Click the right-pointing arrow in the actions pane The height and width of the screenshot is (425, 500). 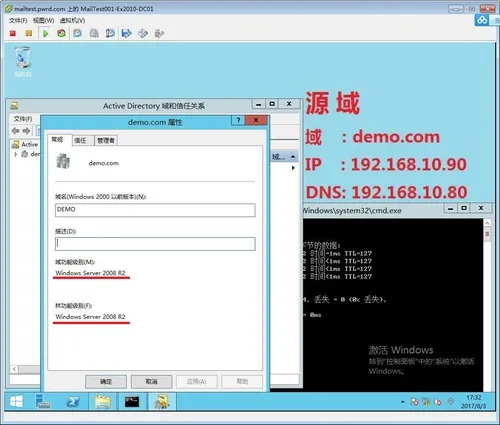click(x=293, y=168)
